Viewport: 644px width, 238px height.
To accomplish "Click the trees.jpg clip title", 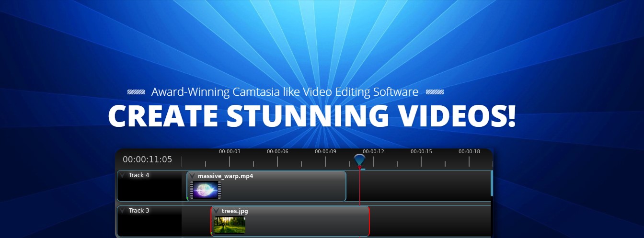I will pyautogui.click(x=235, y=211).
